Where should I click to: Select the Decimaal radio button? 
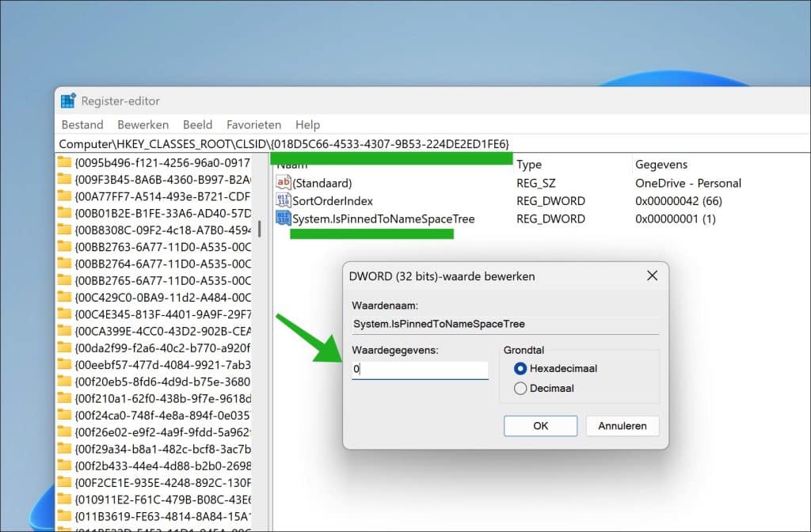[520, 388]
